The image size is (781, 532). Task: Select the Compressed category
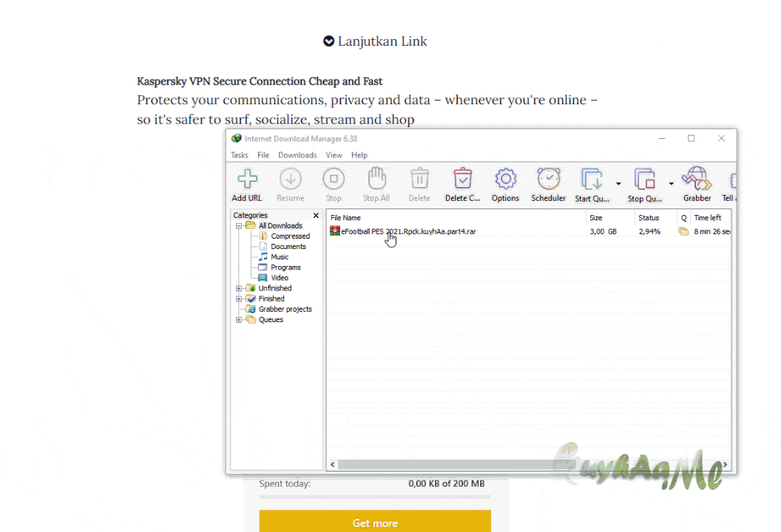pos(285,236)
